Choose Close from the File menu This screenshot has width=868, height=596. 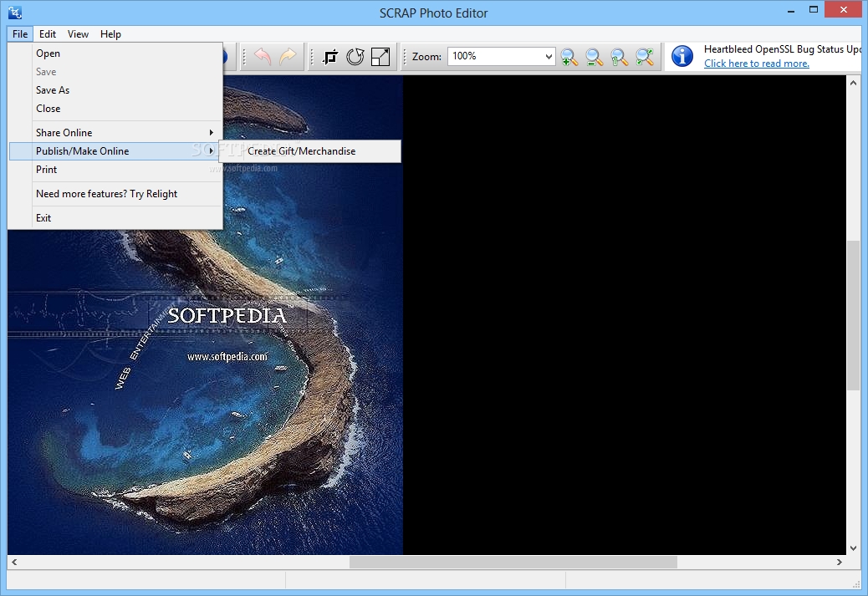(x=115, y=109)
